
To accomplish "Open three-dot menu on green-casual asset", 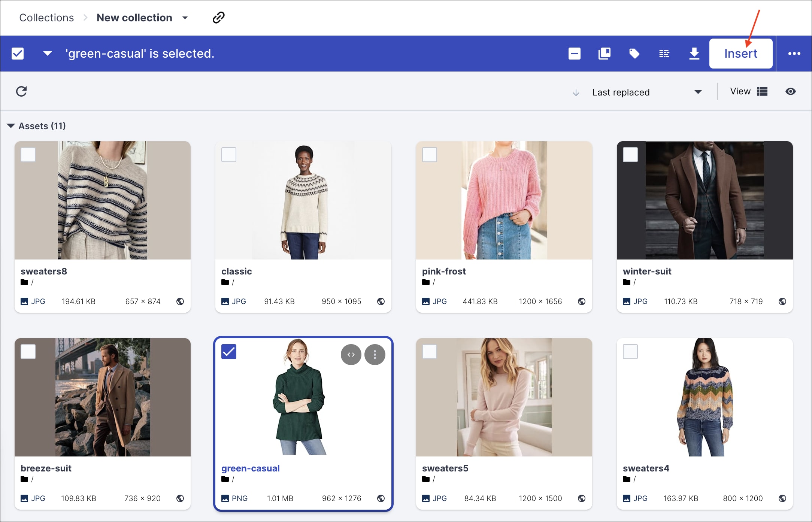I will coord(375,355).
